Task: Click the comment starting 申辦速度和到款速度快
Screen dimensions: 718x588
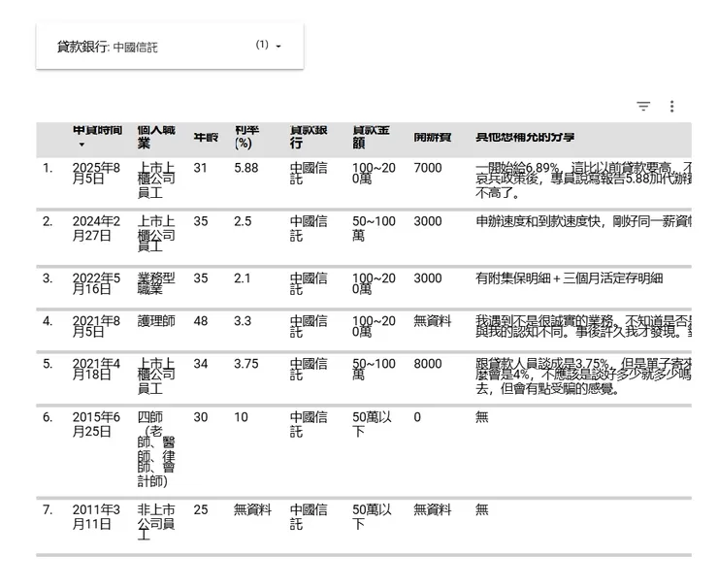Action: click(x=583, y=221)
